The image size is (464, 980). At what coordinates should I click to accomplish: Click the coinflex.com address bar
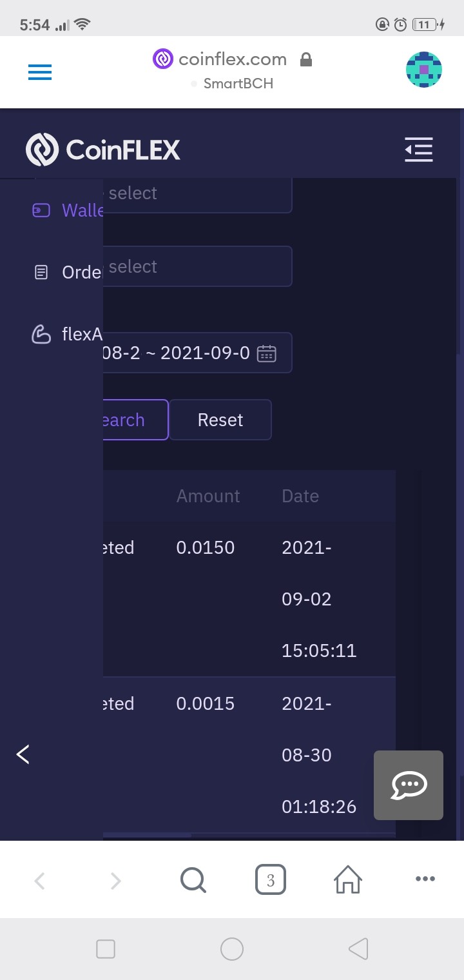[232, 71]
